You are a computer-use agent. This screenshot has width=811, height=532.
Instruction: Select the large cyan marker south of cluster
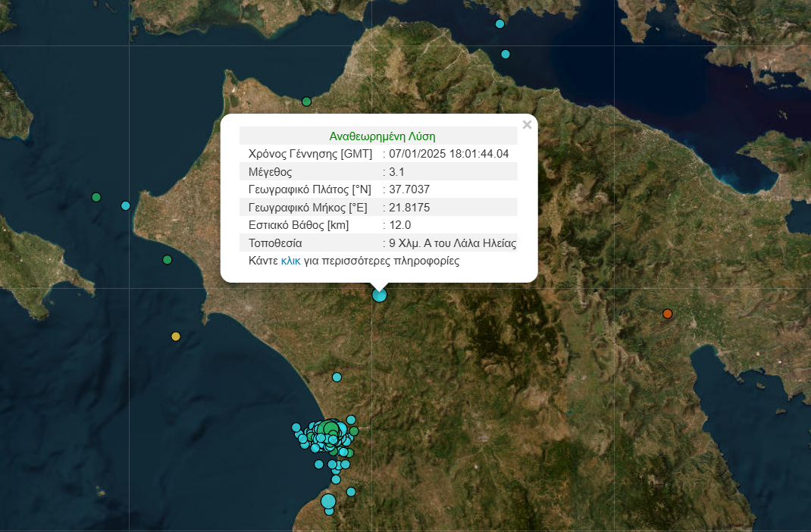click(328, 501)
